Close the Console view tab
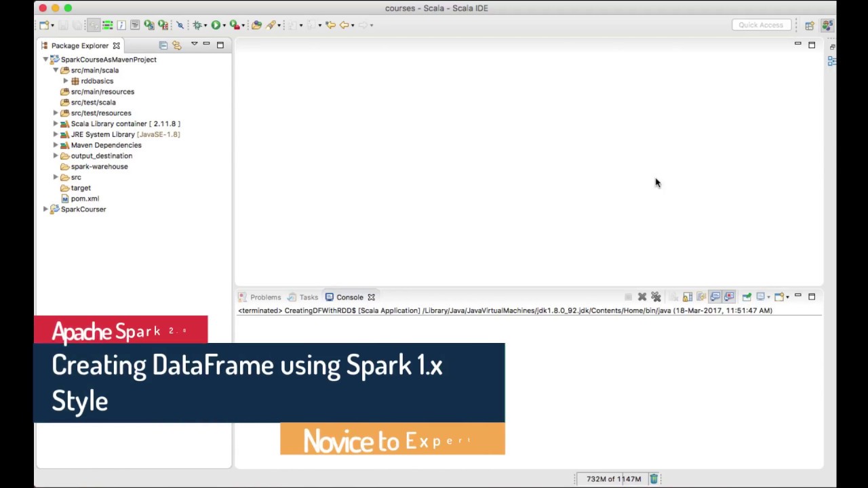This screenshot has width=868, height=488. (x=371, y=297)
